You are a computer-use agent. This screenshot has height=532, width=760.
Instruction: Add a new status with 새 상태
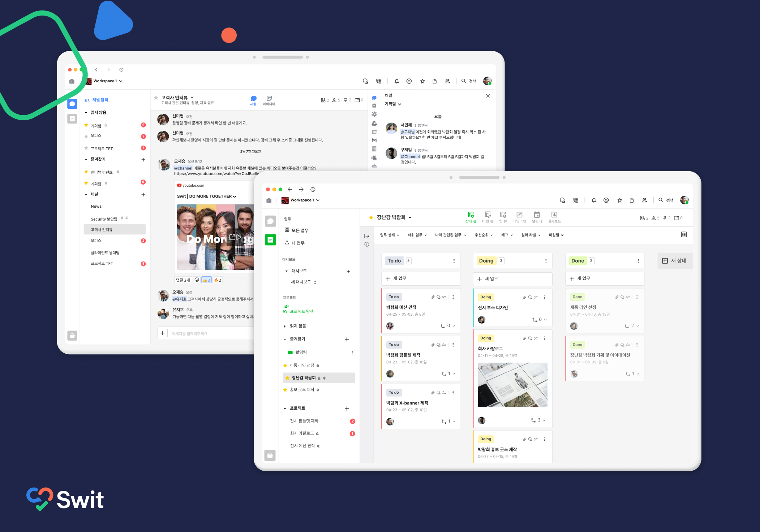click(x=674, y=261)
